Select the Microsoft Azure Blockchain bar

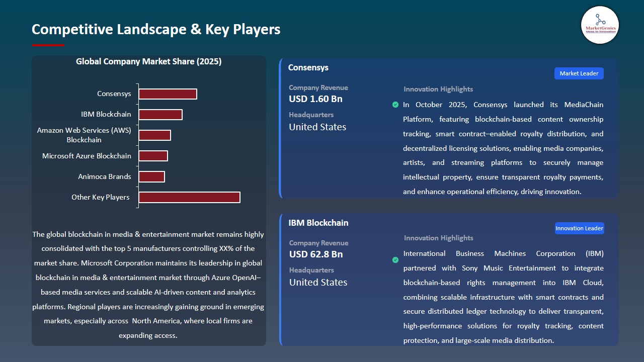point(153,156)
